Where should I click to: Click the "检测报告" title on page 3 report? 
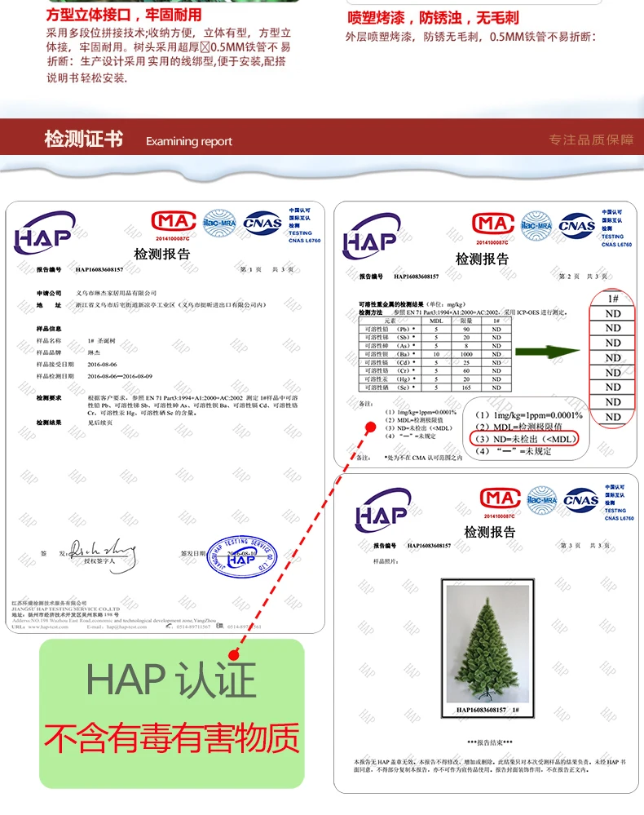click(x=490, y=532)
